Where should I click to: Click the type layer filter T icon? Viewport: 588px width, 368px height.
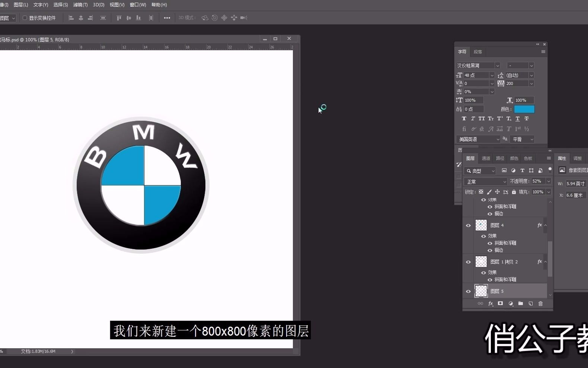[x=522, y=171]
